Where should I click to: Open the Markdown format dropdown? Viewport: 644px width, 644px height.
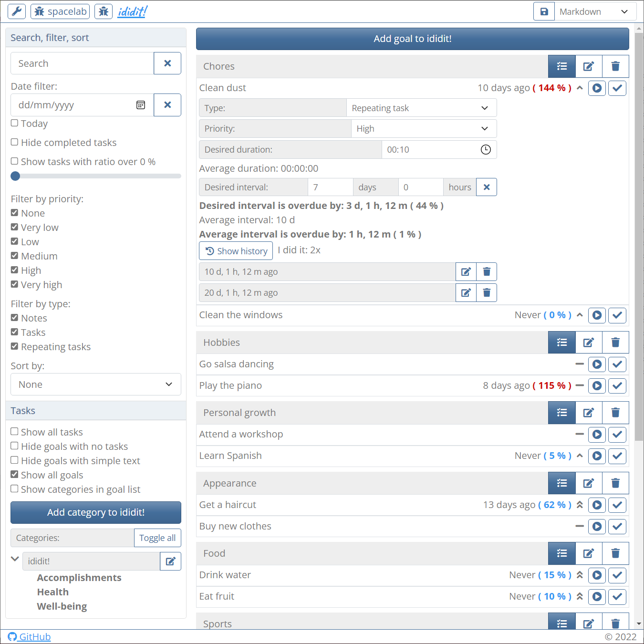(x=595, y=11)
